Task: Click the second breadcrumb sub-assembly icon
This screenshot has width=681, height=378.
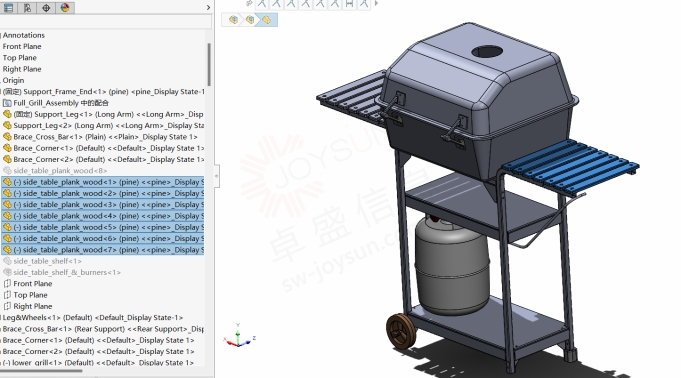Action: 250,20
